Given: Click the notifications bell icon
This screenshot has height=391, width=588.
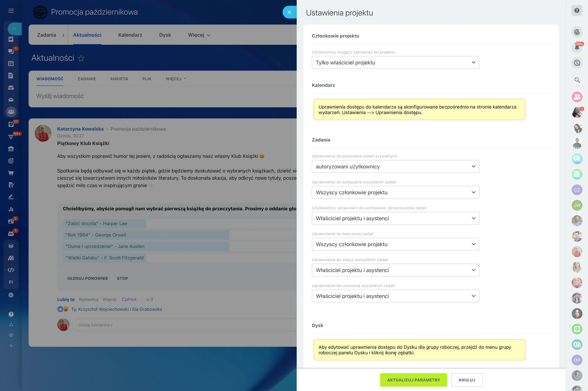Looking at the screenshot, I should (577, 47).
